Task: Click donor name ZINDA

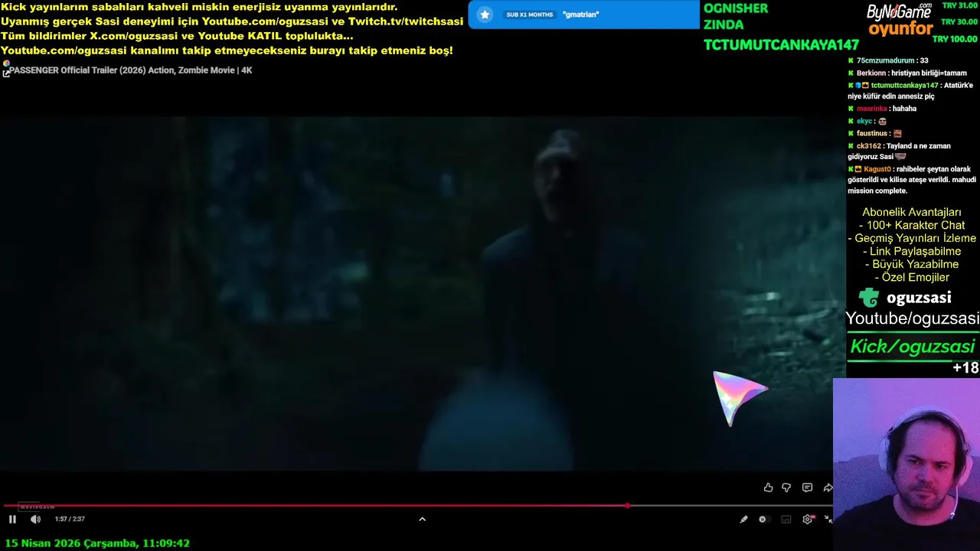Action: point(724,24)
